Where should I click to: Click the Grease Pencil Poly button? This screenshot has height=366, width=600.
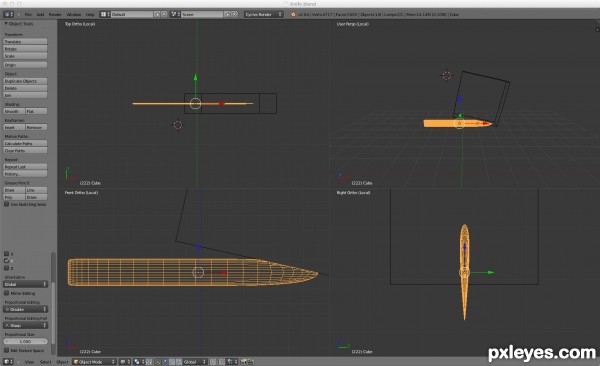14,198
